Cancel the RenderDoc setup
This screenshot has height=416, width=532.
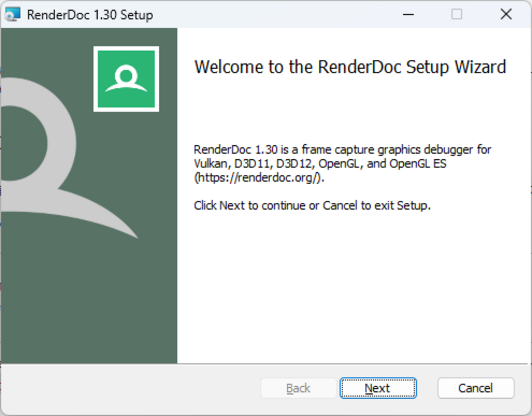[x=475, y=388]
